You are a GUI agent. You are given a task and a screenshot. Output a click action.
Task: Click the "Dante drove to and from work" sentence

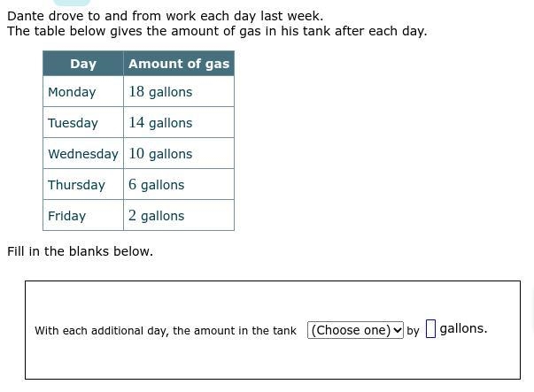(166, 16)
